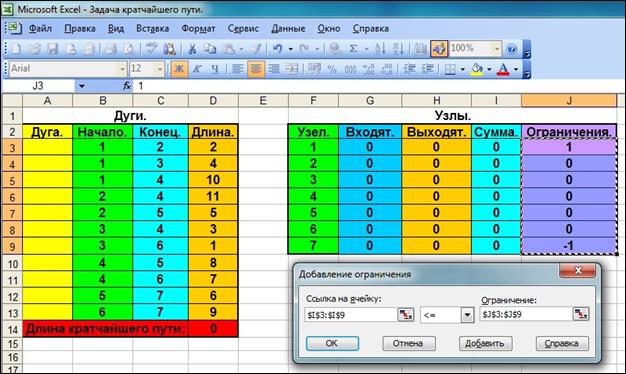Click the Increase Indent icon
Image resolution: width=626 pixels, height=374 pixels.
pos(428,69)
